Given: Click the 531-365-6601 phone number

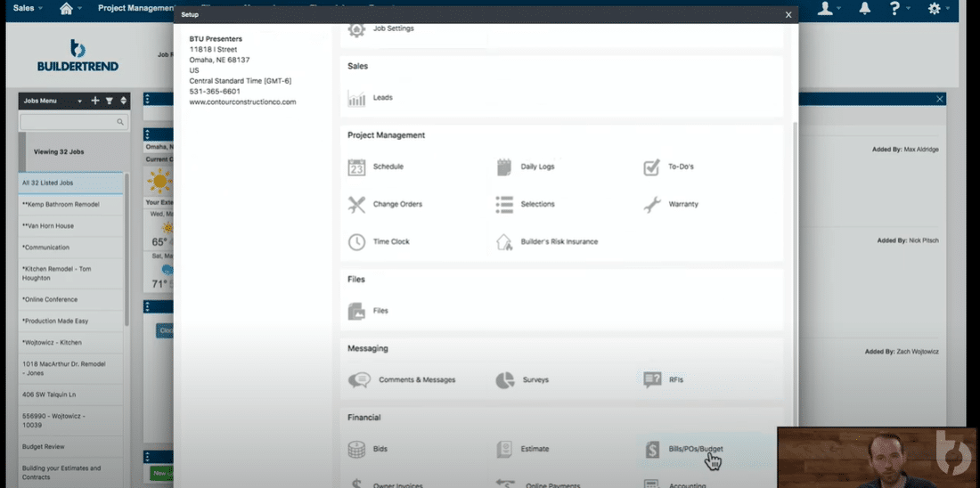Looking at the screenshot, I should 215,91.
